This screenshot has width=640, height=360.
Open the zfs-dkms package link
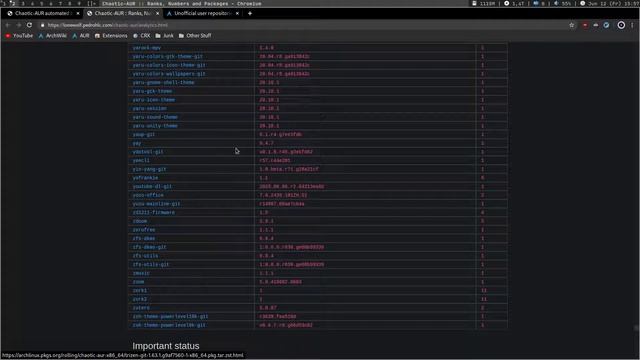[144, 238]
